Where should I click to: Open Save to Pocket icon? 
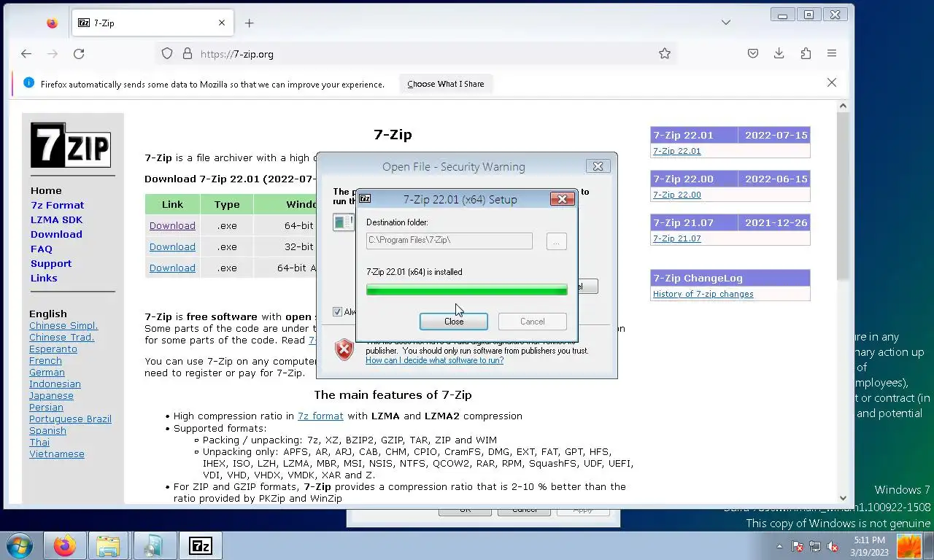[x=752, y=53]
